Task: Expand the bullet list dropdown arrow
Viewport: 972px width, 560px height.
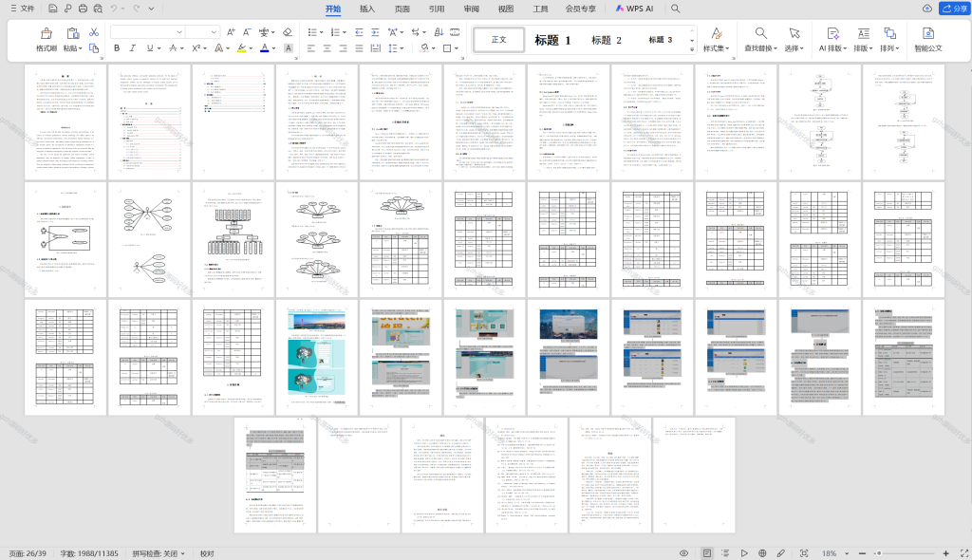Action: [x=321, y=32]
